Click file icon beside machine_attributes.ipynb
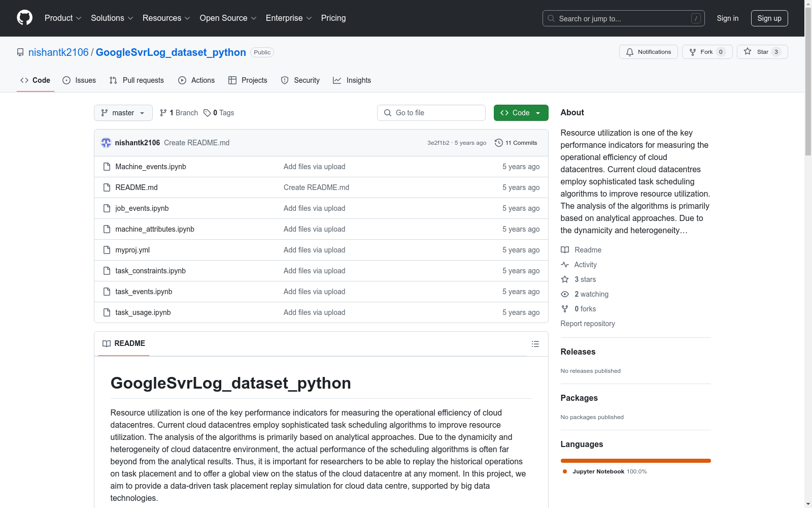The width and height of the screenshot is (812, 508). pyautogui.click(x=107, y=229)
